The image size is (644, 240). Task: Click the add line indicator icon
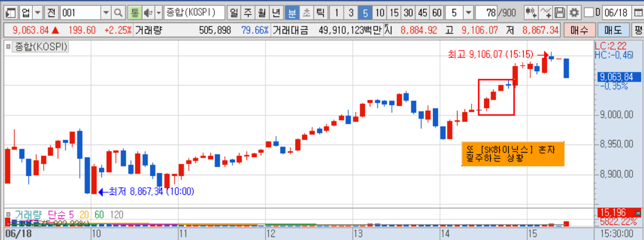pyautogui.click(x=546, y=12)
